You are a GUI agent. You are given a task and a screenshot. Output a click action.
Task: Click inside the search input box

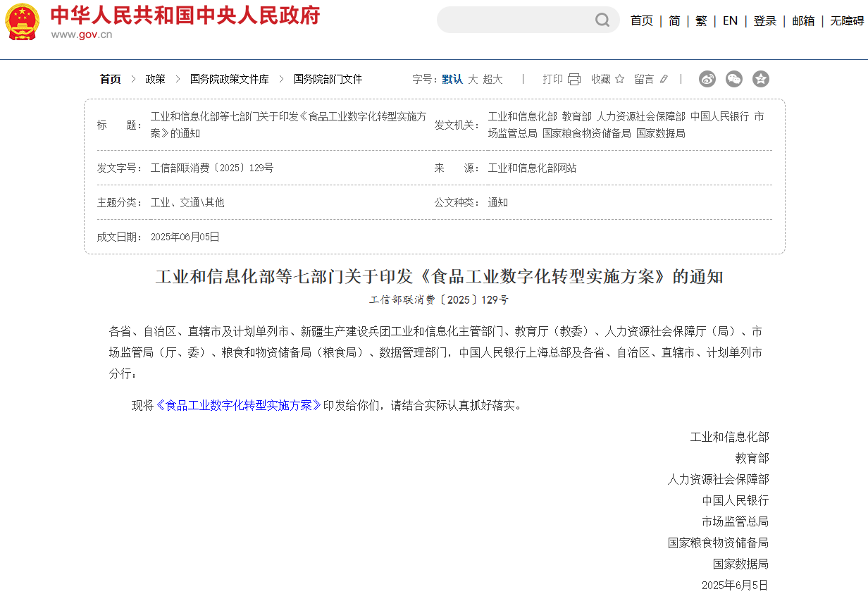coord(514,20)
